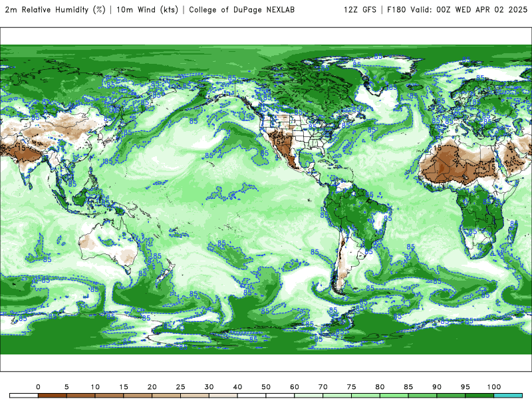532x399 pixels.
Task: Click the "5" contour label over southwestern US
Action: [x=279, y=142]
